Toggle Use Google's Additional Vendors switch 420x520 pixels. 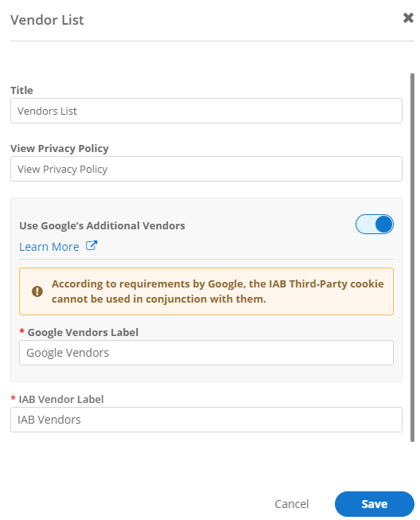(375, 225)
